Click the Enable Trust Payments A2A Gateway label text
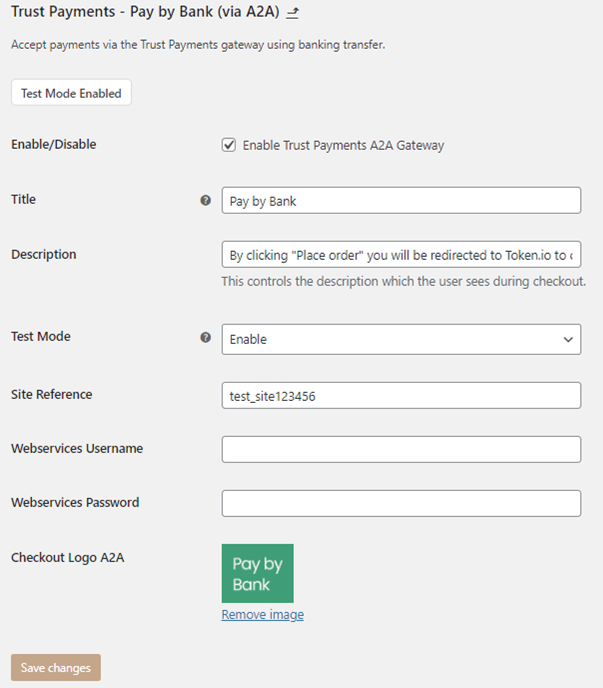The width and height of the screenshot is (603, 688). click(x=343, y=145)
